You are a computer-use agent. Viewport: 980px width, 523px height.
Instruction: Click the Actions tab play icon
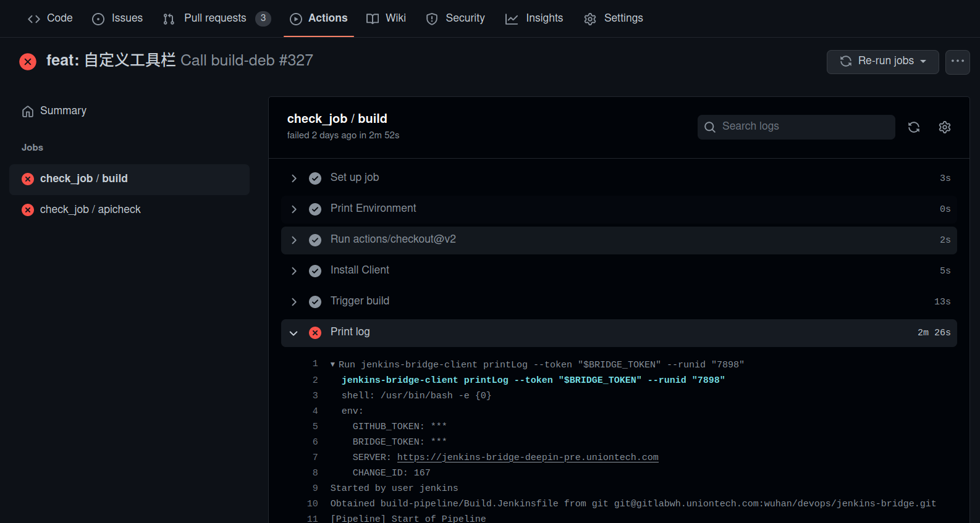[296, 19]
